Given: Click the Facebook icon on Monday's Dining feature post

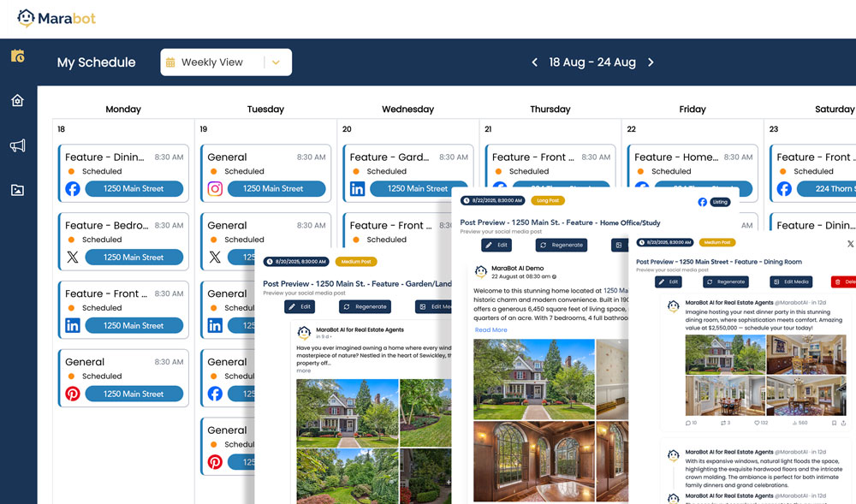Looking at the screenshot, I should tap(73, 188).
